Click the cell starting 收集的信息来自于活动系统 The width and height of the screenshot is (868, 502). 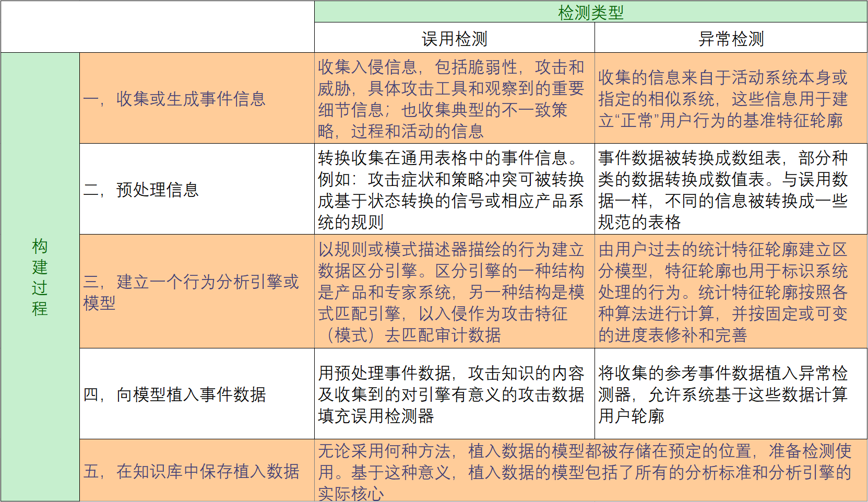(x=731, y=98)
